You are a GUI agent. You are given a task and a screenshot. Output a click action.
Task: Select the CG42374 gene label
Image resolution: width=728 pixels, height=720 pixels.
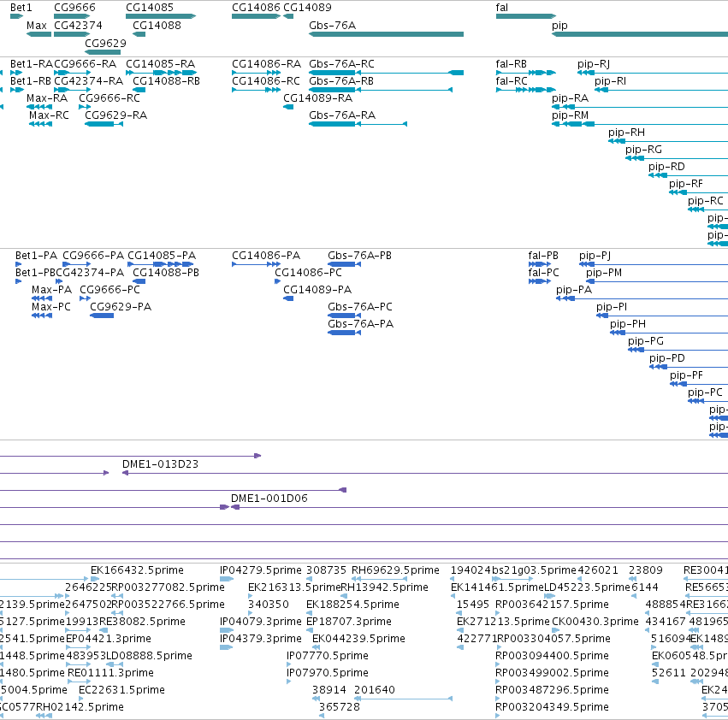point(78,26)
